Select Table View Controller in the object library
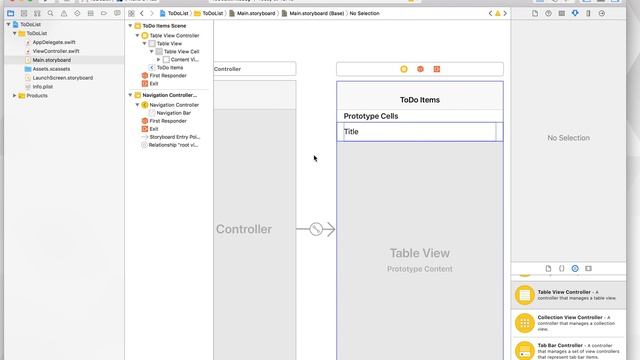 (x=569, y=295)
